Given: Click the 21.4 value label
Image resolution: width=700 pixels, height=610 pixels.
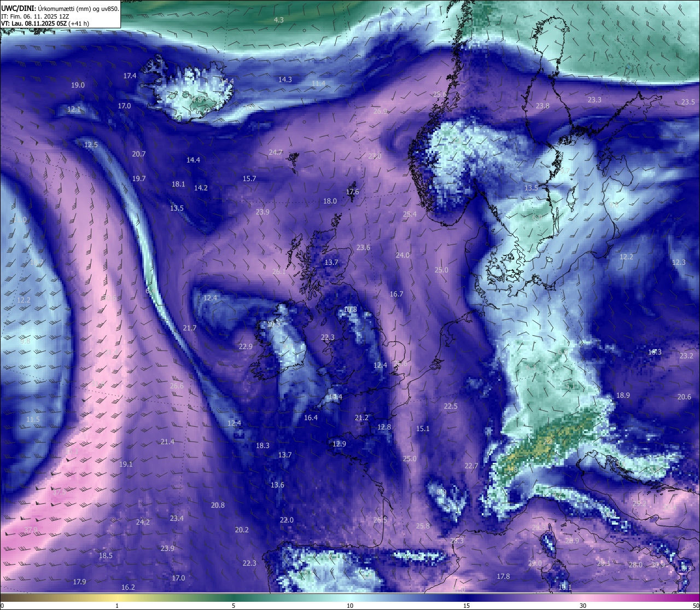Looking at the screenshot, I should click(167, 442).
